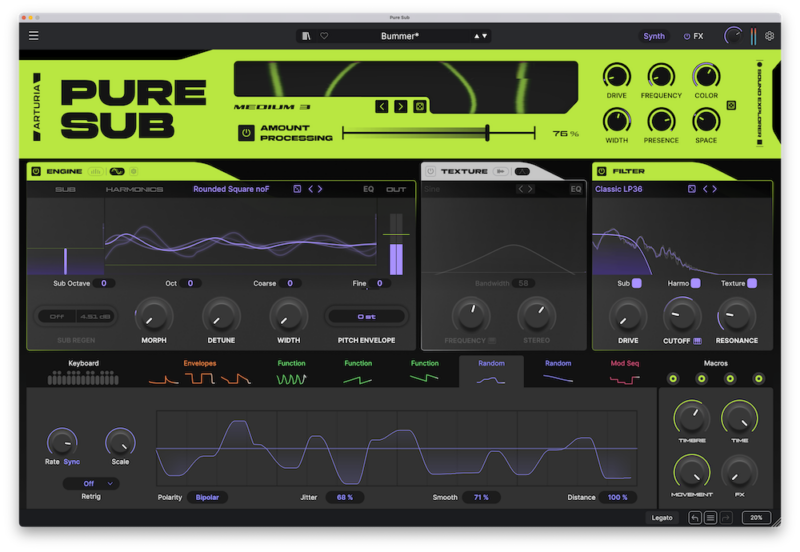The height and width of the screenshot is (552, 800).
Task: Open the Classic LP36 filter type list
Action: coord(618,189)
